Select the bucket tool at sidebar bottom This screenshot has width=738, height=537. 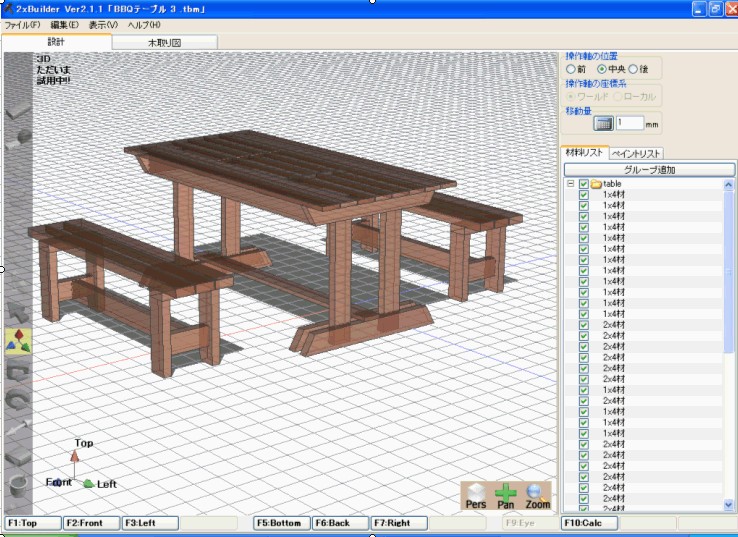pyautogui.click(x=18, y=488)
